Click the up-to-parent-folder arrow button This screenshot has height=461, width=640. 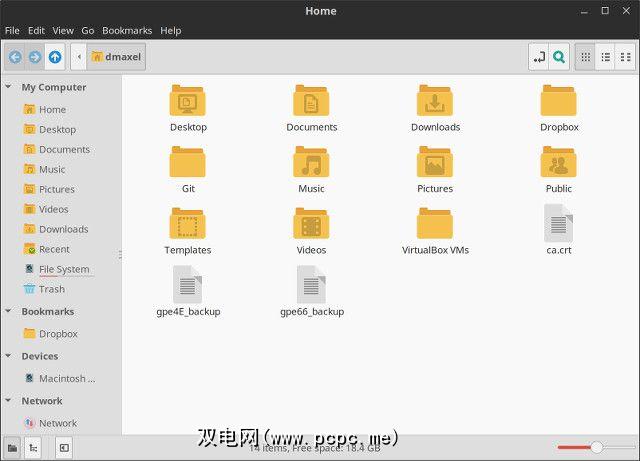[55, 57]
